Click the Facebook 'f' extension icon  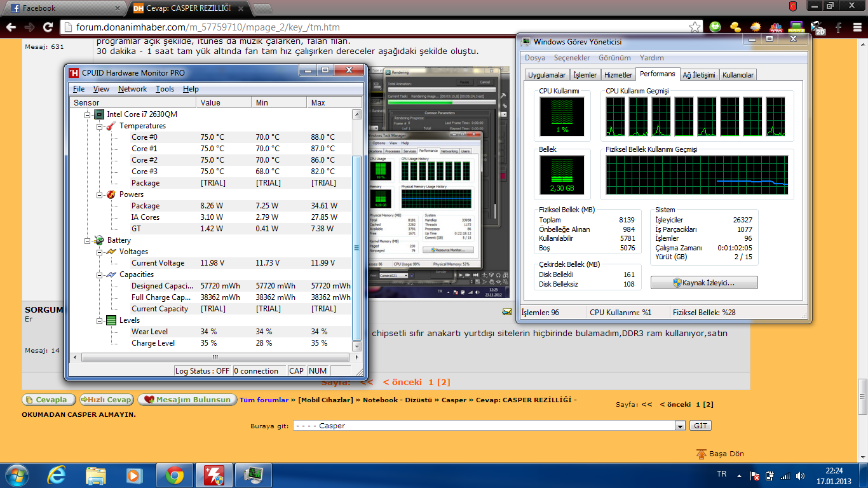point(839,27)
